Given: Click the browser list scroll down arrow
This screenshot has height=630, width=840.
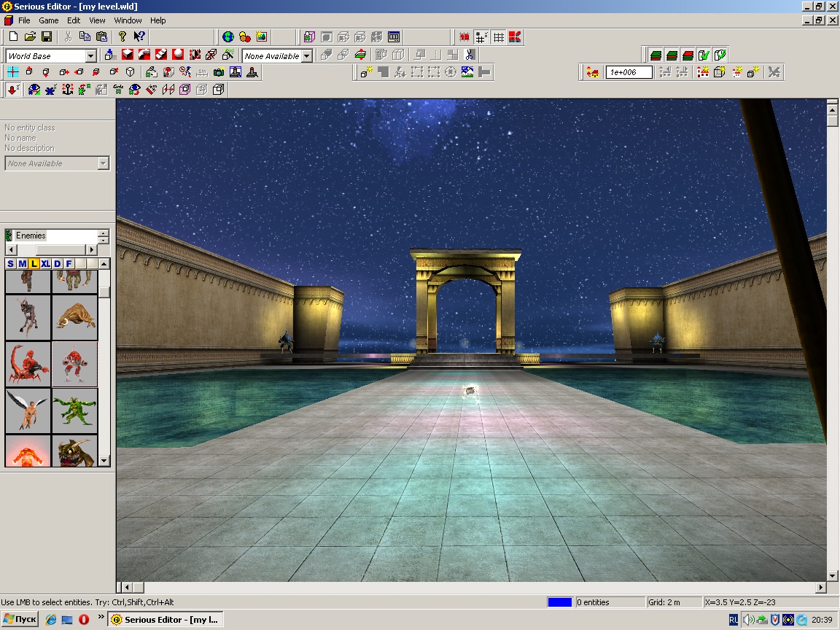Looking at the screenshot, I should coord(104,461).
